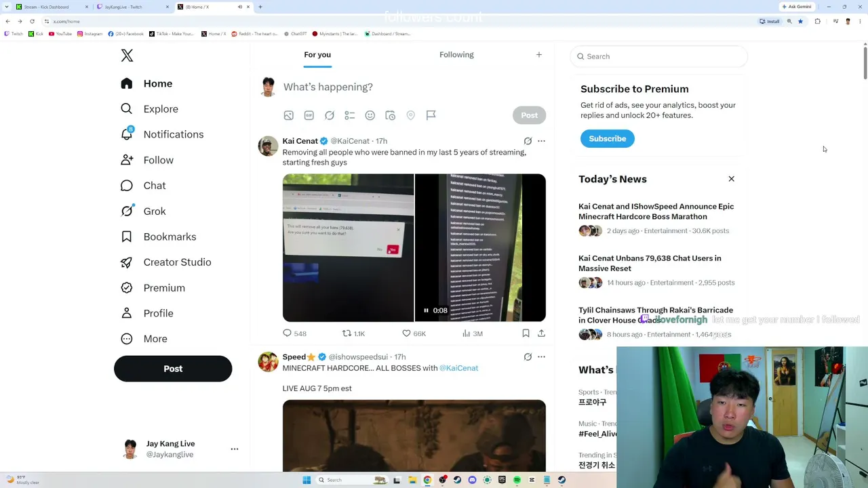The width and height of the screenshot is (868, 488).
Task: Open Spotify from the taskbar
Action: (517, 480)
